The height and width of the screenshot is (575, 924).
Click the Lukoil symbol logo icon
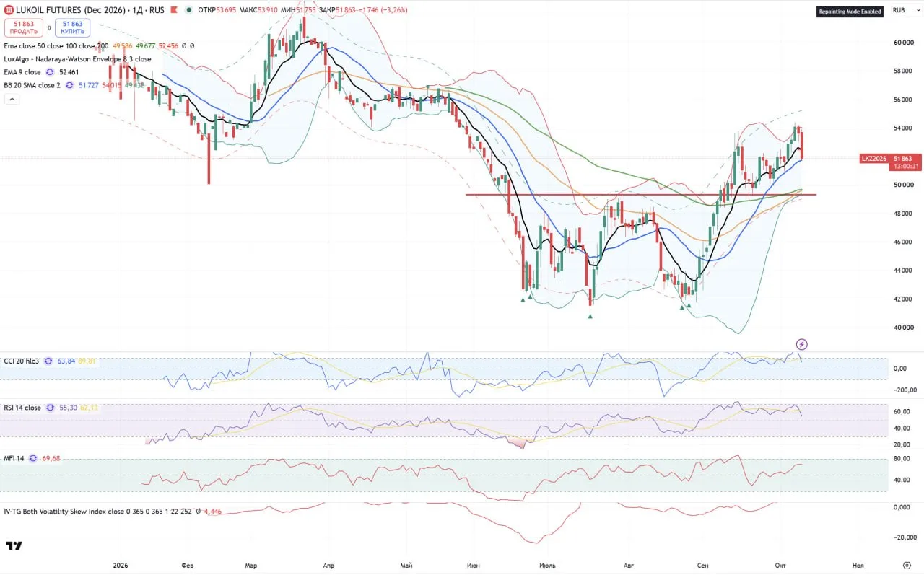click(x=9, y=10)
